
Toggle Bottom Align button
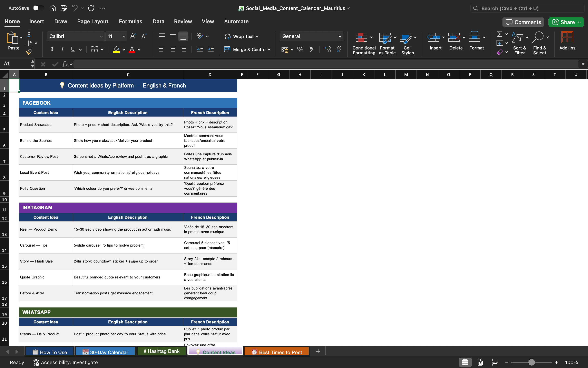click(x=183, y=36)
